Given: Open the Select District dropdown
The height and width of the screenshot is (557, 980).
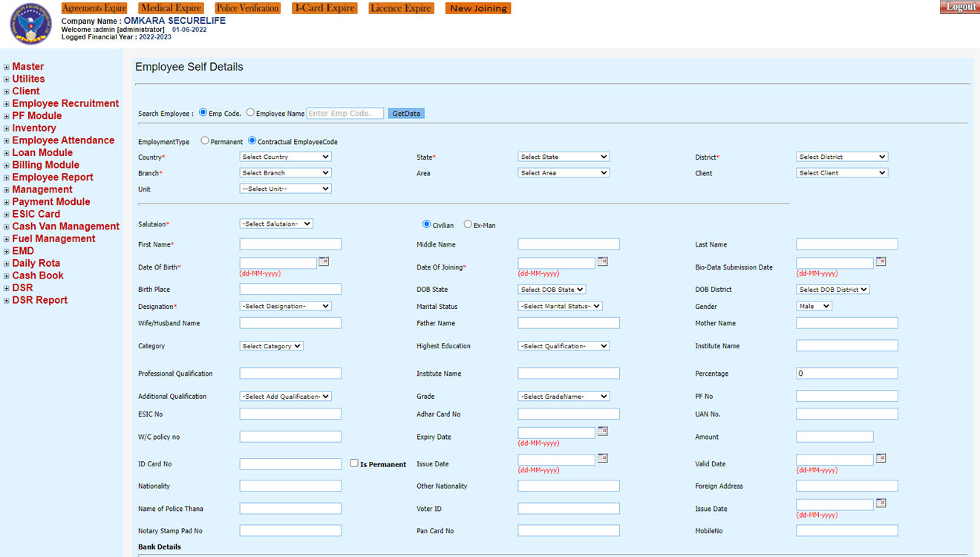Looking at the screenshot, I should coord(842,157).
